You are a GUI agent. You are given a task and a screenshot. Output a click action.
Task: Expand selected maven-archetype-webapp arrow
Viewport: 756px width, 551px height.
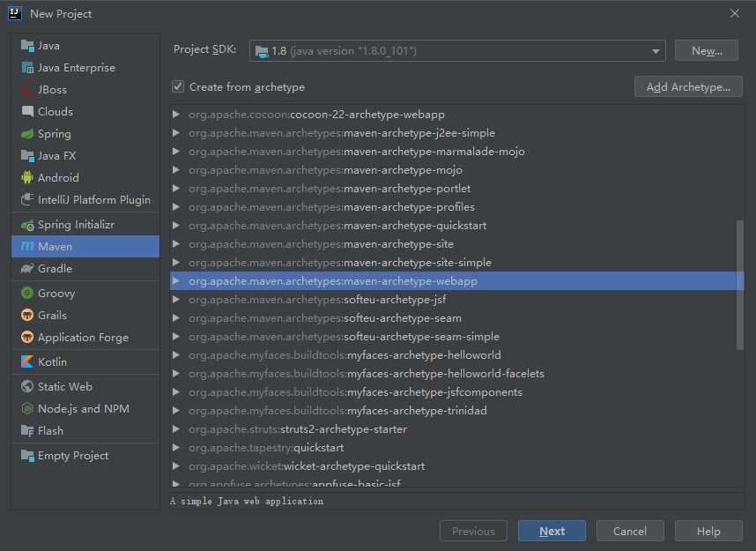[x=176, y=281]
